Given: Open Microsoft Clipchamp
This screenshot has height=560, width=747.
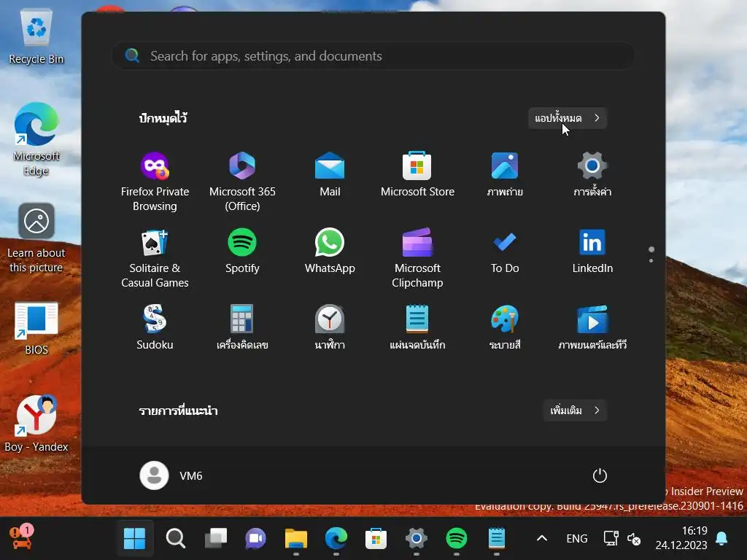Looking at the screenshot, I should (x=417, y=257).
